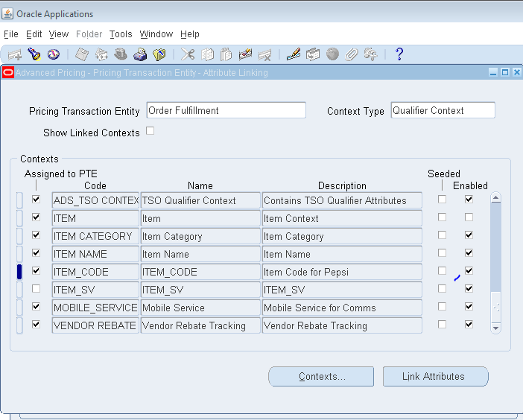Click scroll down arrow of Contexts list
Viewport: 523px width, 420px height.
(495, 328)
